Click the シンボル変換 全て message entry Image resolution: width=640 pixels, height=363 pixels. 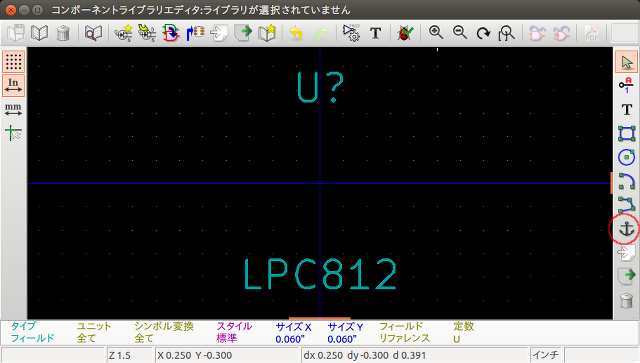(x=164, y=332)
